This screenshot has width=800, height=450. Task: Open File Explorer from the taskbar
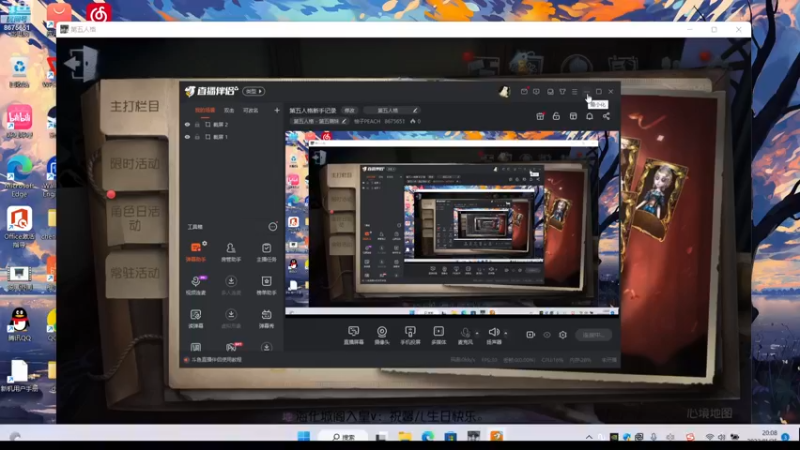405,437
